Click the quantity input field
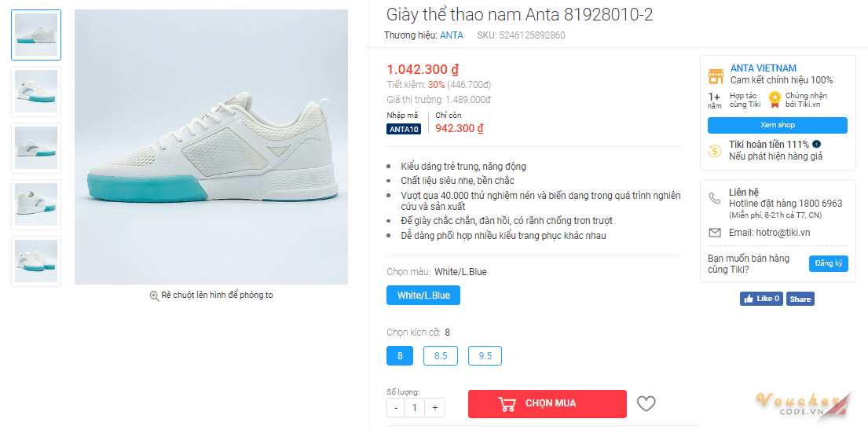 tap(415, 407)
